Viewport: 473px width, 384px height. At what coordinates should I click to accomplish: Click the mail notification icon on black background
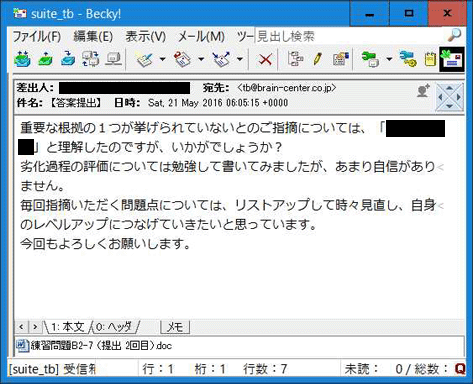coord(452,59)
